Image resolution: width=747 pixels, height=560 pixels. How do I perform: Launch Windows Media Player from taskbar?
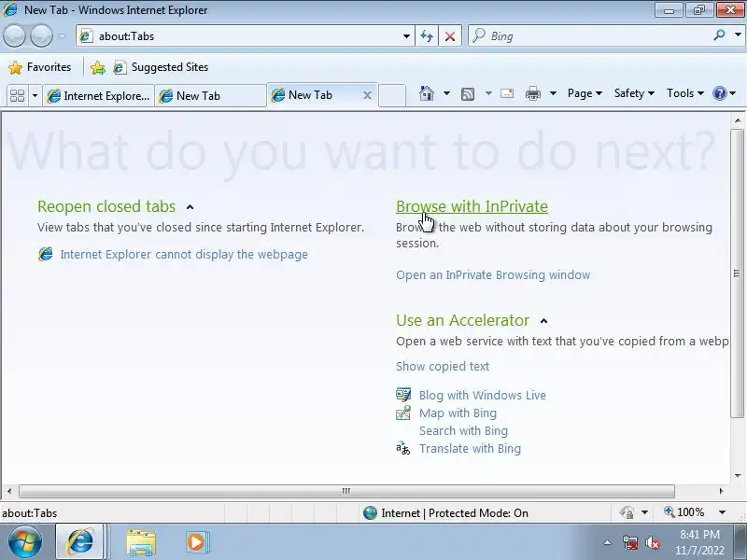coord(197,542)
